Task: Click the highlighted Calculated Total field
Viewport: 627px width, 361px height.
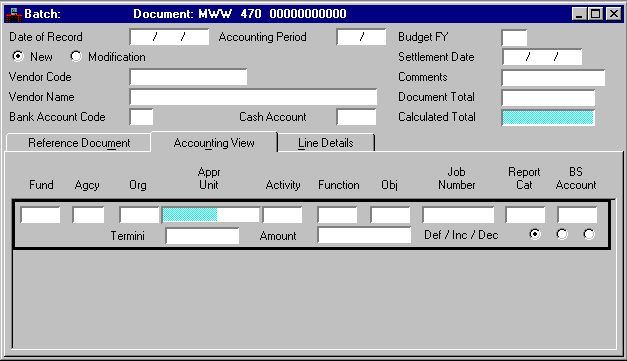Action: [x=548, y=118]
